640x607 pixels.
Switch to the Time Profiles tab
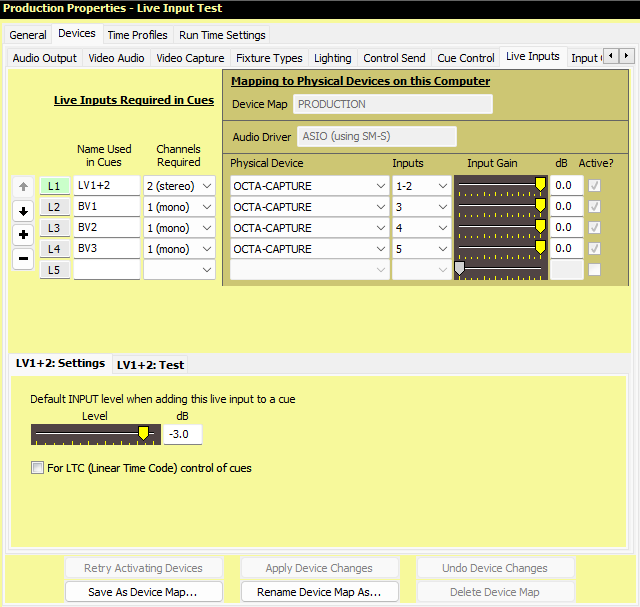coord(138,35)
